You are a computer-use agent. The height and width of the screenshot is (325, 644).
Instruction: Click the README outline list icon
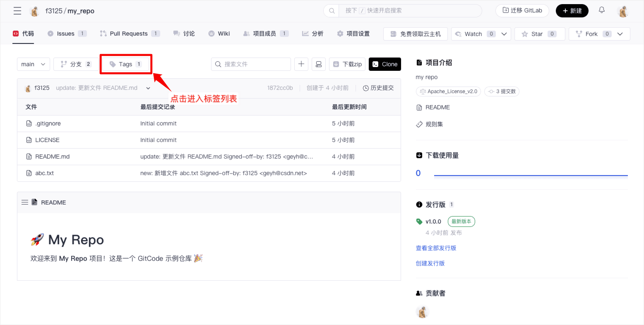coord(25,202)
